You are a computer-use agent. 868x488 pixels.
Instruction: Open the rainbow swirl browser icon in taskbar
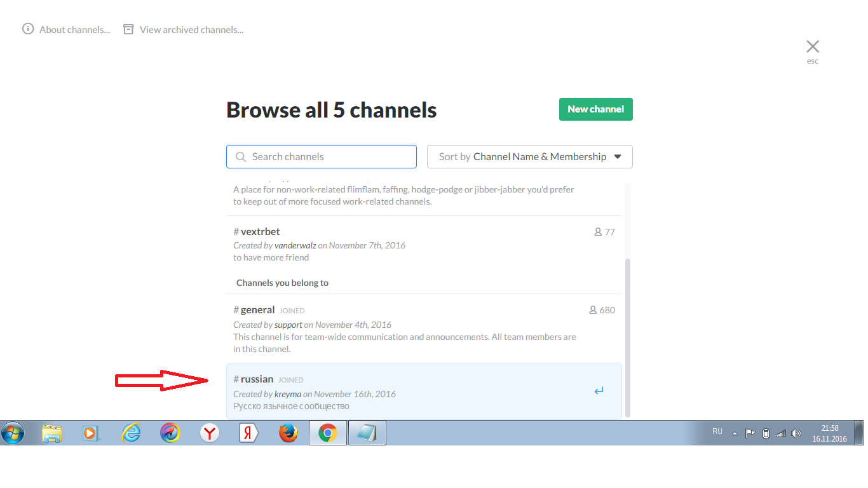[170, 433]
